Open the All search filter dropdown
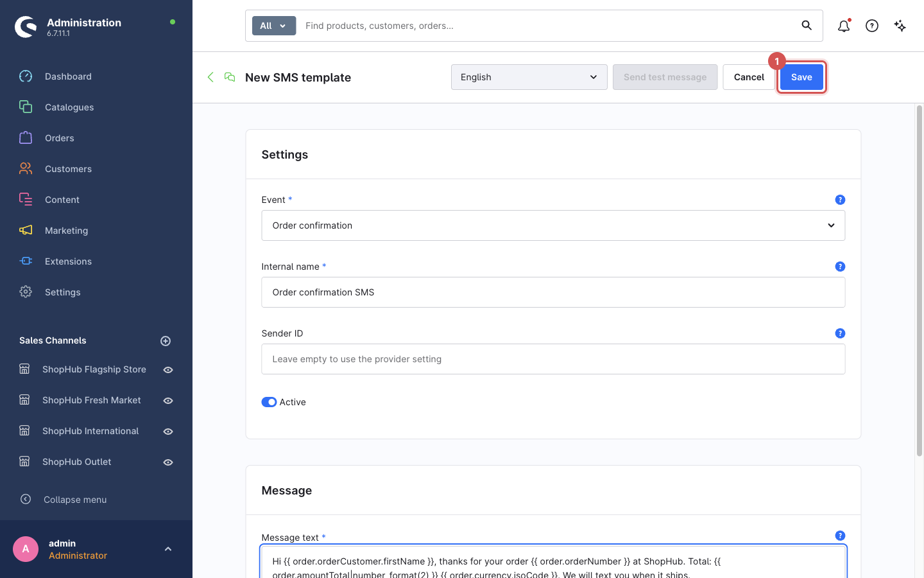The image size is (924, 578). [274, 26]
